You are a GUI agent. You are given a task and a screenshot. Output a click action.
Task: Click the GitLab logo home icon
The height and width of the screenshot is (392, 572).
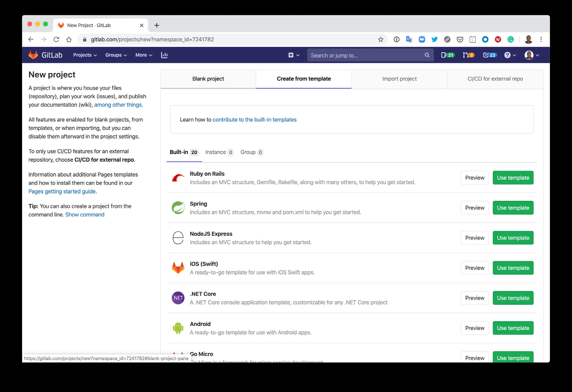[x=33, y=55]
